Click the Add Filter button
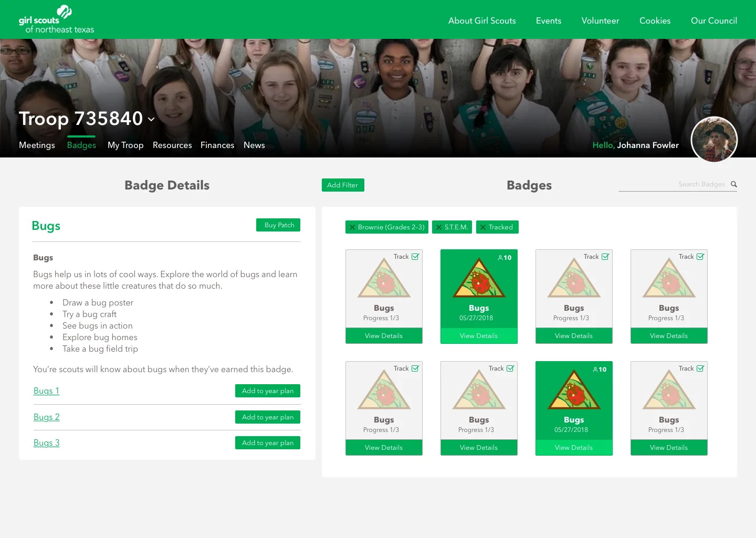 coord(342,185)
